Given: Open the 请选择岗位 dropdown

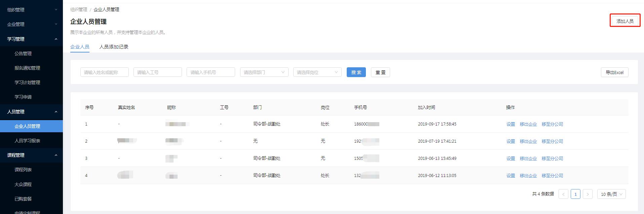Looking at the screenshot, I should click(317, 72).
